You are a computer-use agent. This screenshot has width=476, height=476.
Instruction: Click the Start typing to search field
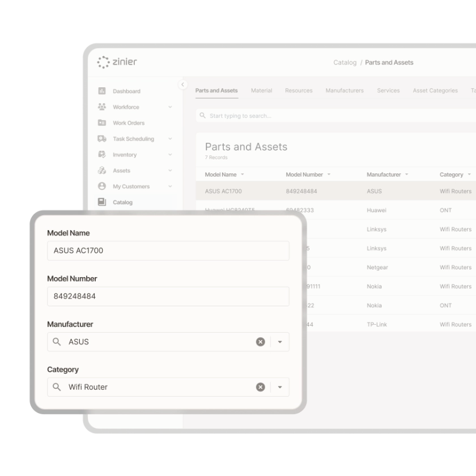[335, 116]
